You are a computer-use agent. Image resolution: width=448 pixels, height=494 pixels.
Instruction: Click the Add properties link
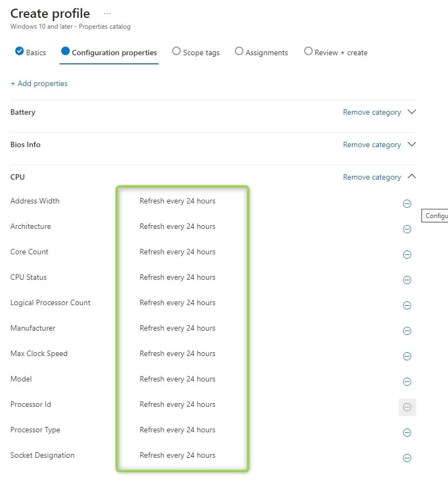(x=39, y=83)
